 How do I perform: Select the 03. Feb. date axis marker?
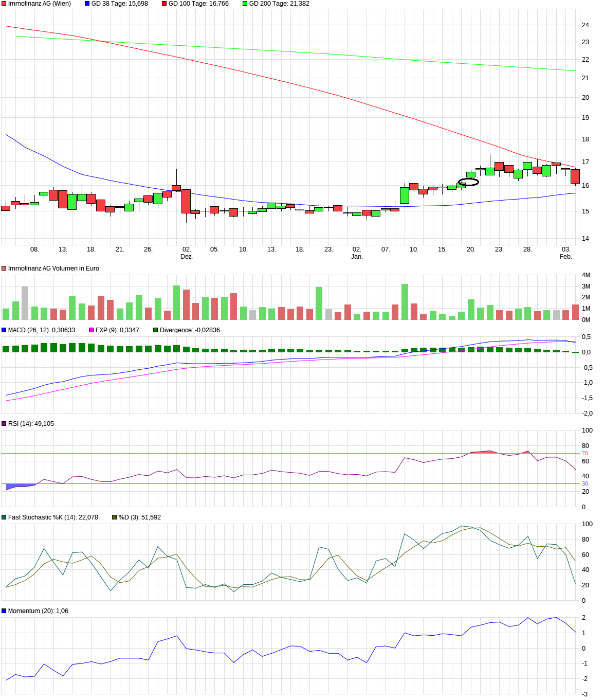tap(565, 253)
